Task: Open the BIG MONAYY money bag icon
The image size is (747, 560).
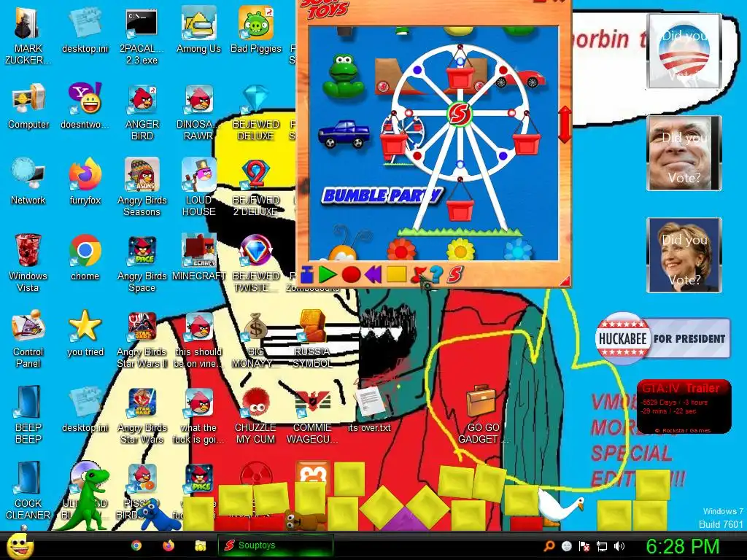Action: point(256,338)
